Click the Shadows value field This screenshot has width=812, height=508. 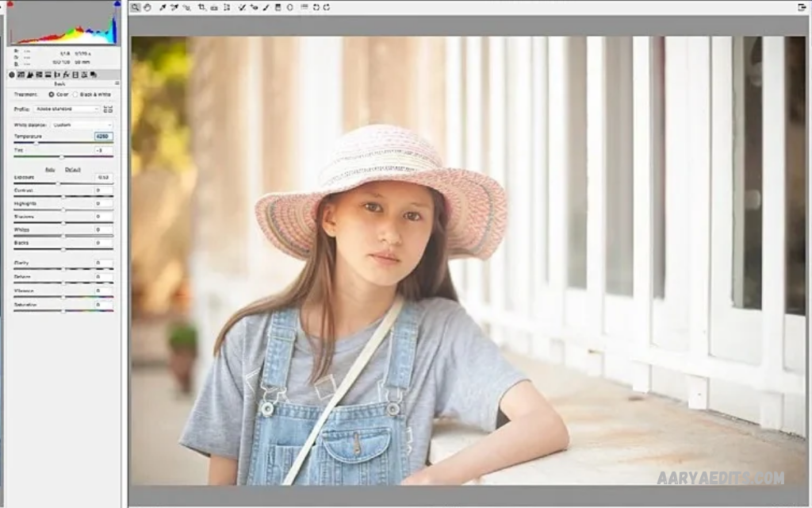(x=104, y=216)
